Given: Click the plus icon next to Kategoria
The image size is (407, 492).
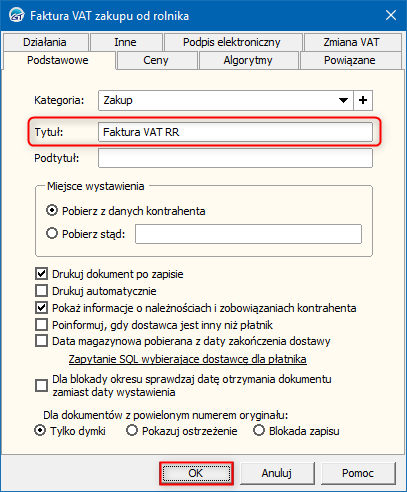Looking at the screenshot, I should (x=363, y=100).
